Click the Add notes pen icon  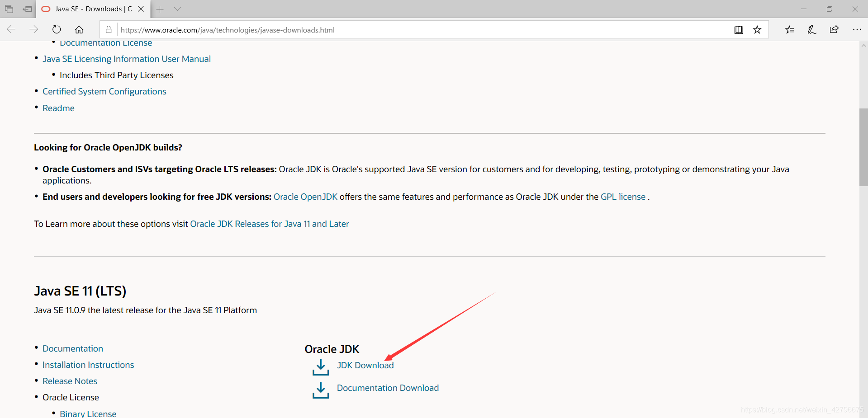pyautogui.click(x=812, y=30)
